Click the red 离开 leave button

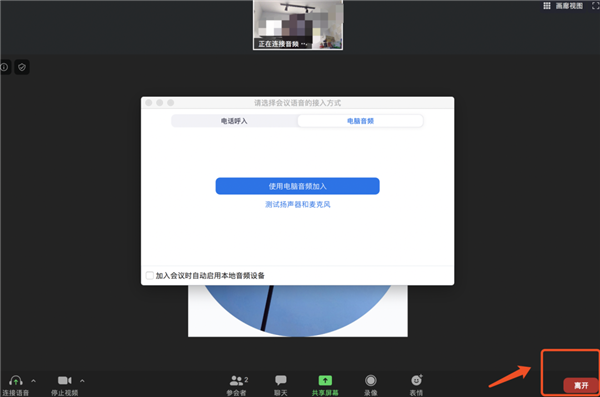pos(581,385)
